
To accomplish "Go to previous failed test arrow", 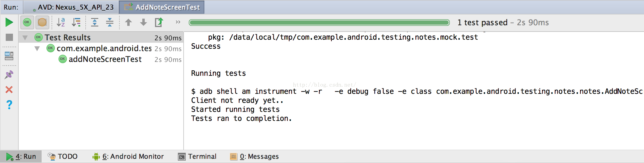I will tap(128, 22).
